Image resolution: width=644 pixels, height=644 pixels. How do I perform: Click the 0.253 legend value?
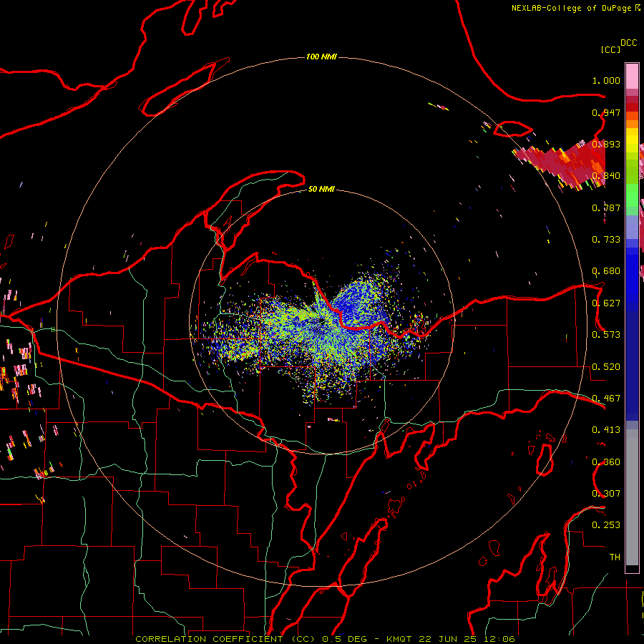coord(606,525)
